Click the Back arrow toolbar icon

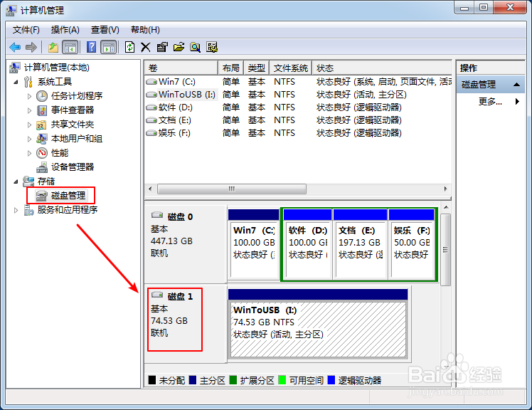pyautogui.click(x=15, y=47)
